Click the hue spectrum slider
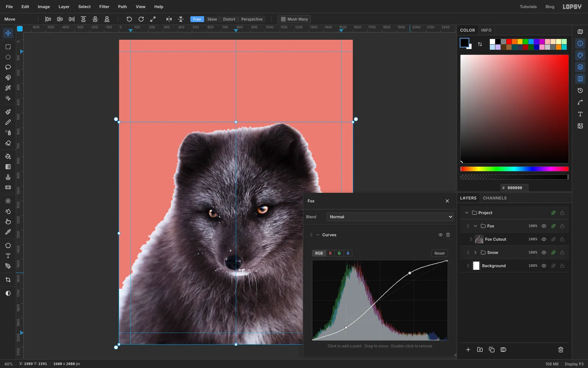The image size is (588, 368). pyautogui.click(x=514, y=169)
